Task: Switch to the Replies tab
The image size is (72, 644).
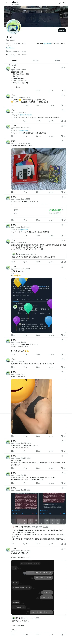Action: tap(36, 61)
